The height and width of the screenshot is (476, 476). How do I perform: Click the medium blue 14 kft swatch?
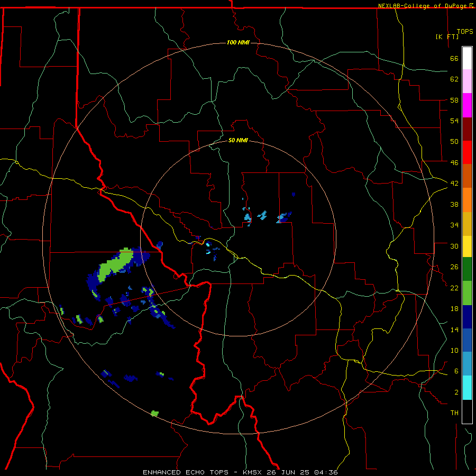click(x=467, y=341)
